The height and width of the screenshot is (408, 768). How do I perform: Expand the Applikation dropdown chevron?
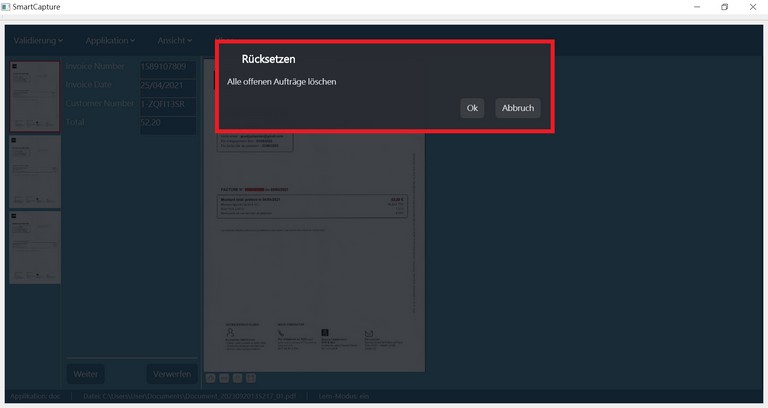coord(133,41)
